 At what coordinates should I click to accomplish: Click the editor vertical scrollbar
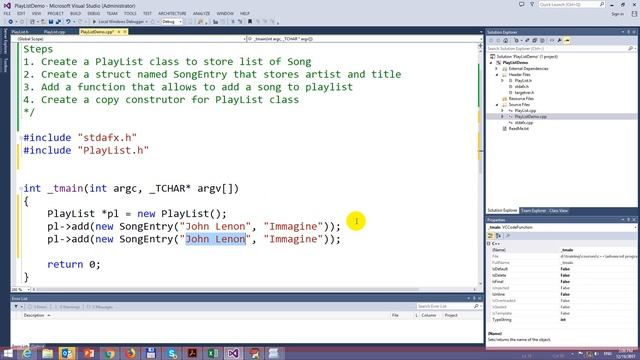tap(480, 163)
